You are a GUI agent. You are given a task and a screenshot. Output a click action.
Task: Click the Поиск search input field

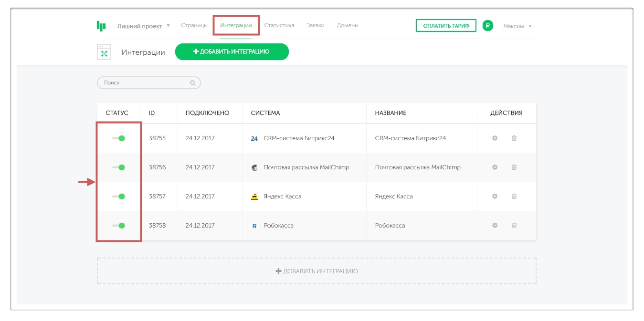[x=143, y=83]
